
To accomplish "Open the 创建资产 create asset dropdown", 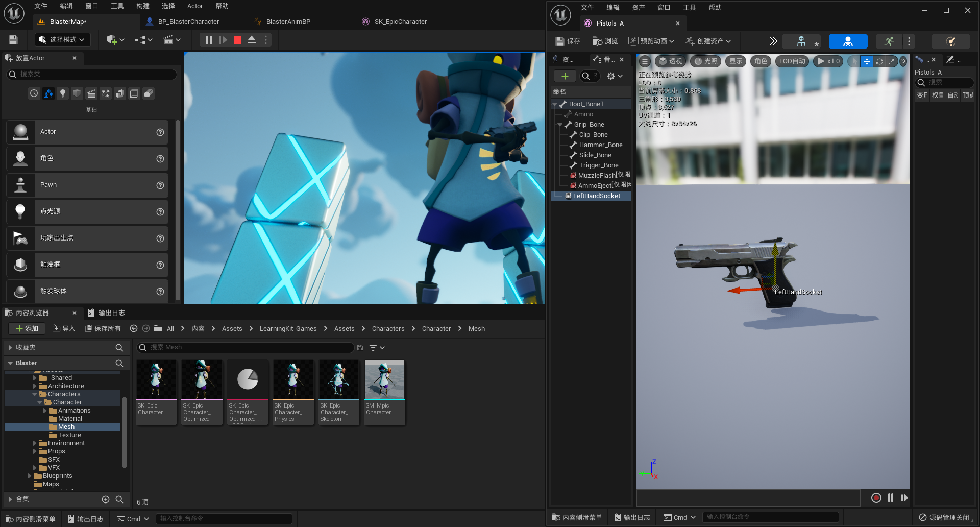I will pyautogui.click(x=708, y=41).
